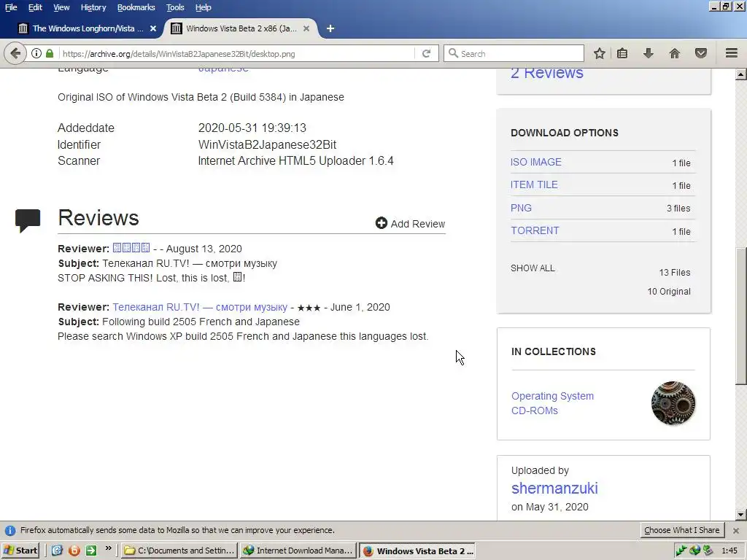Screen dimensions: 747x560
Task: Open the View menu
Action: pyautogui.click(x=61, y=7)
